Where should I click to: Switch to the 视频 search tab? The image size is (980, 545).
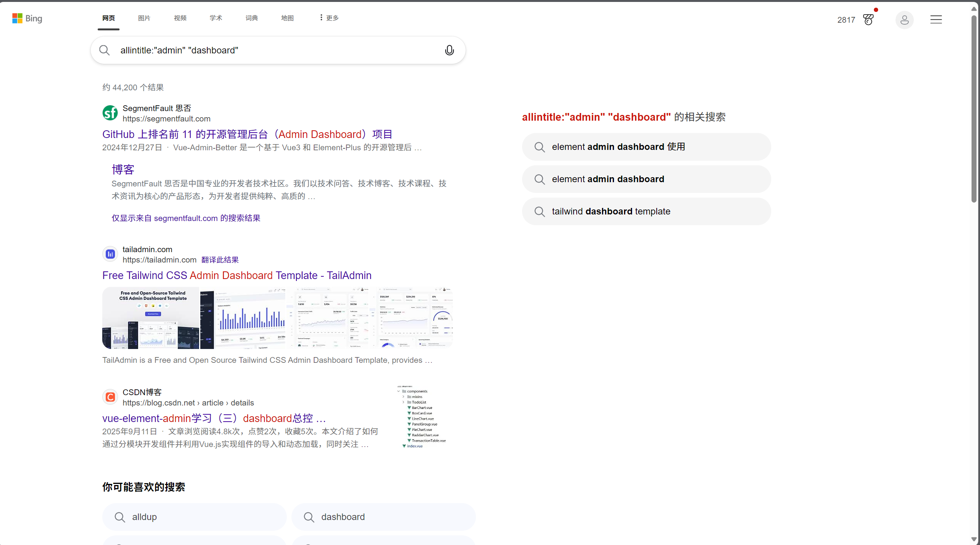(x=180, y=18)
